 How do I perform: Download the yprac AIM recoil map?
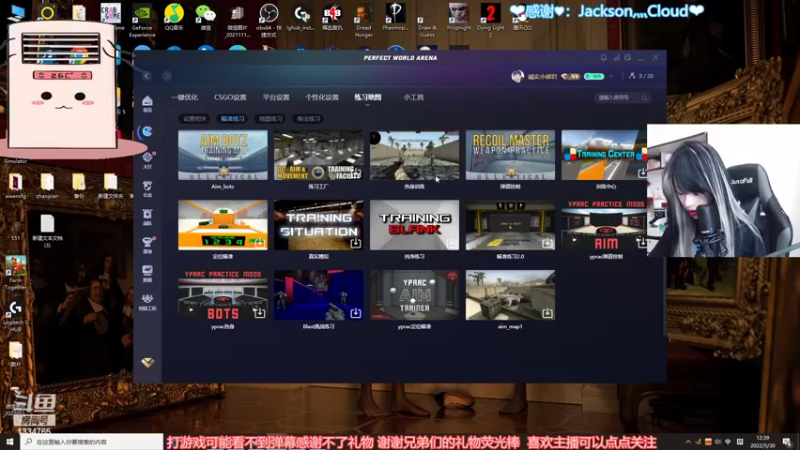point(642,243)
